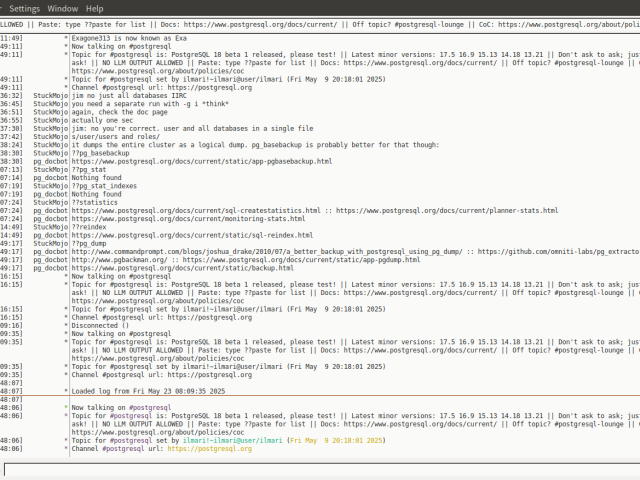640x480 pixels.
Task: Click StuckMojo nickname beside "??pg_dump" message
Action: tap(51, 243)
